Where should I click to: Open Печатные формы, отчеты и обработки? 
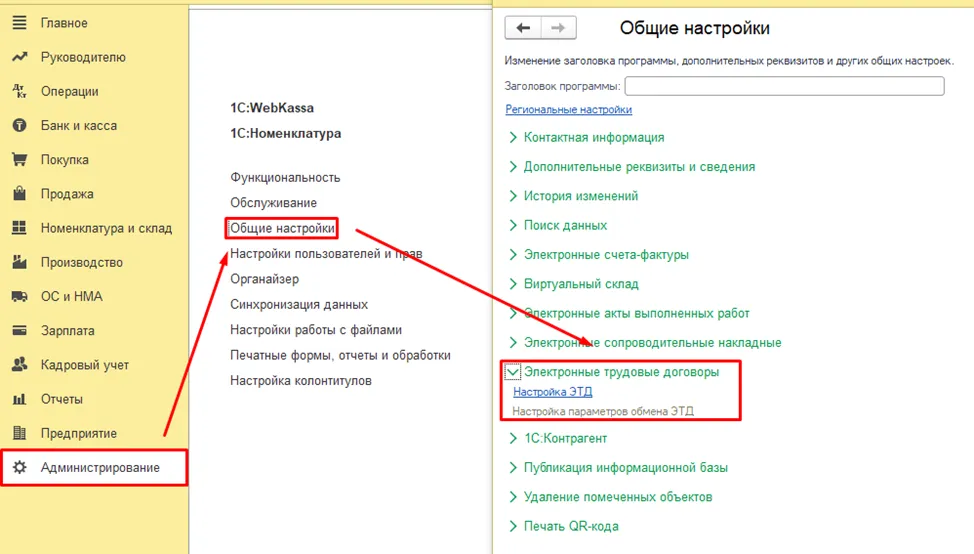340,355
